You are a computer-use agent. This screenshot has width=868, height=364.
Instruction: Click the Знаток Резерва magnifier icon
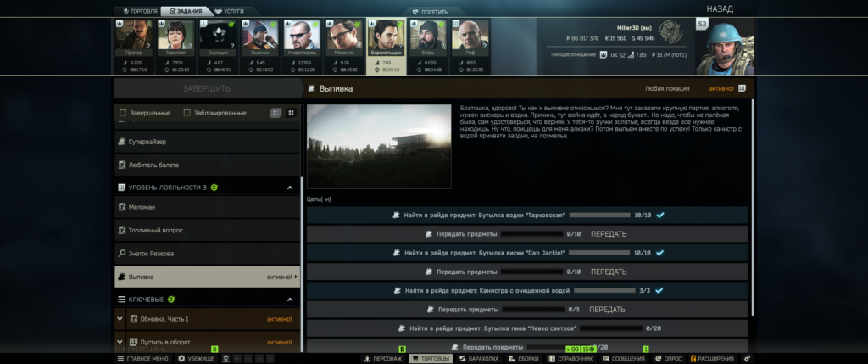(x=122, y=253)
